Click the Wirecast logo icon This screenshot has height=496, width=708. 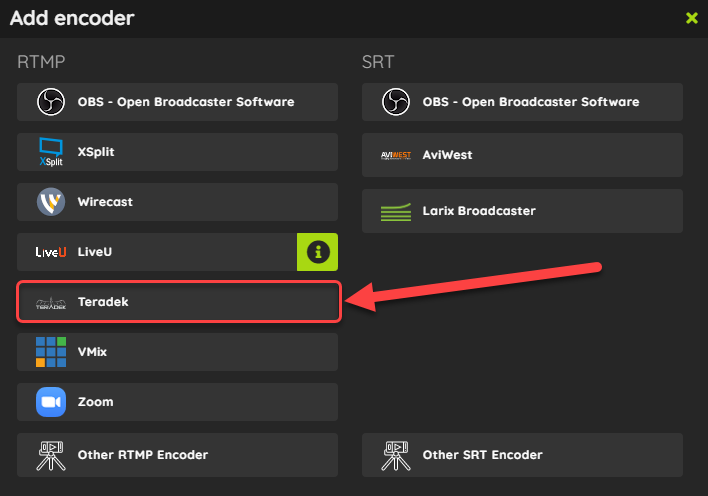[x=51, y=202]
